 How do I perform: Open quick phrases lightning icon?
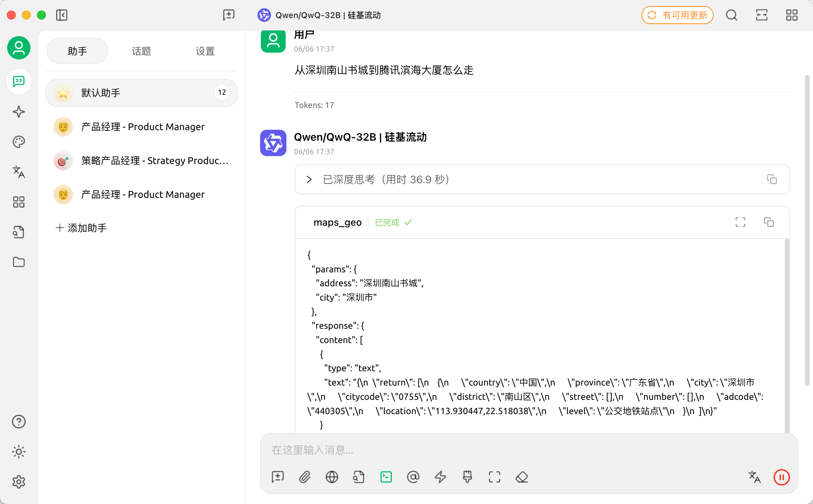[440, 477]
